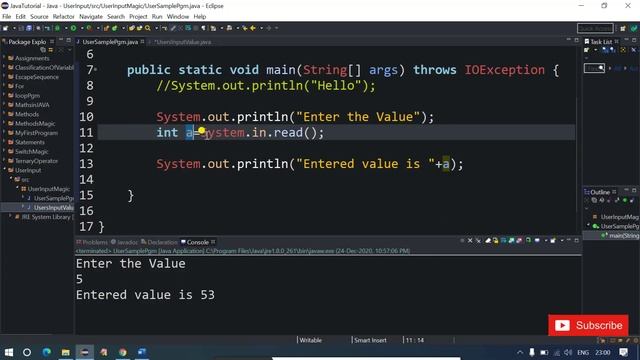Open the dropdown arrow beside Run button

[x=81, y=28]
